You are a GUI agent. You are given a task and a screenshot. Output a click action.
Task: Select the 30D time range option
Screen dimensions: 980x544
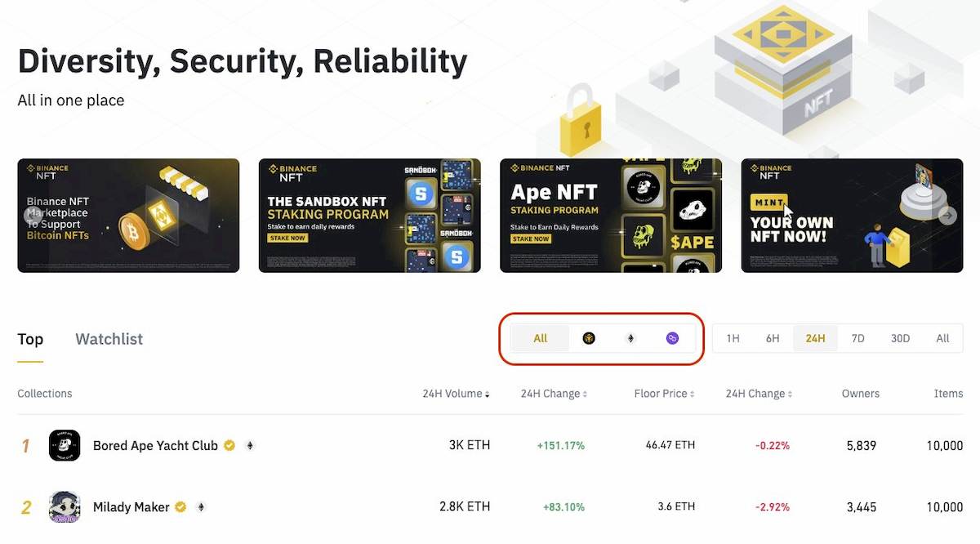click(900, 337)
